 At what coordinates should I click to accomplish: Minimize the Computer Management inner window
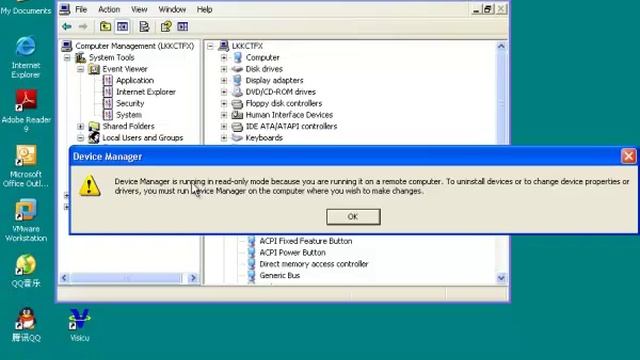point(476,9)
